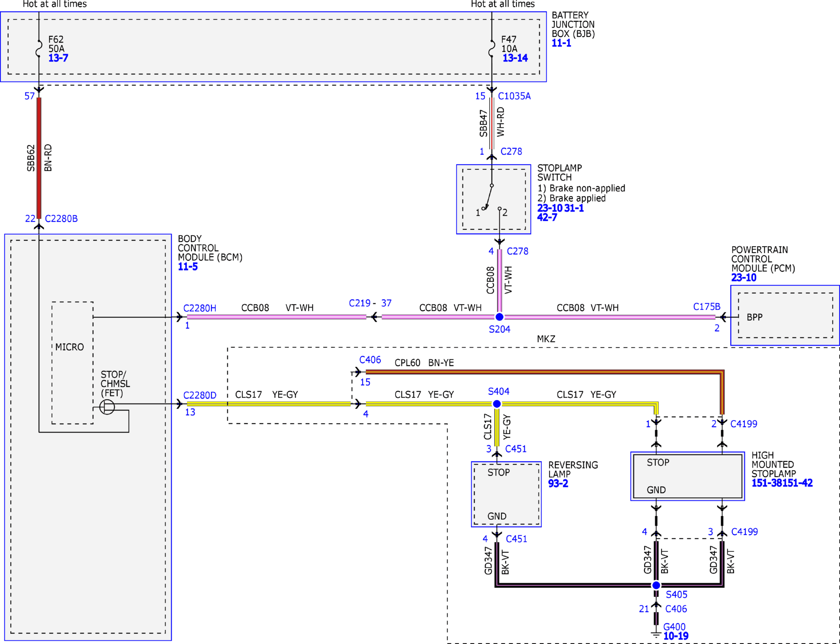Open the 13-14 fuse F47 page link
Image resolution: width=840 pixels, height=644 pixels.
515,58
